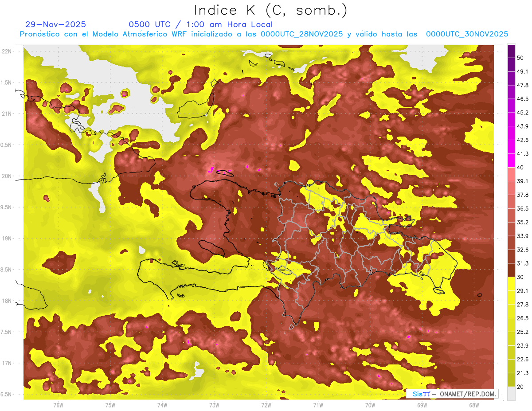Click the 'Pronostico con el Modelo Atmosferico WRF' line
Viewport: 532px width, 411px height.
click(x=263, y=34)
